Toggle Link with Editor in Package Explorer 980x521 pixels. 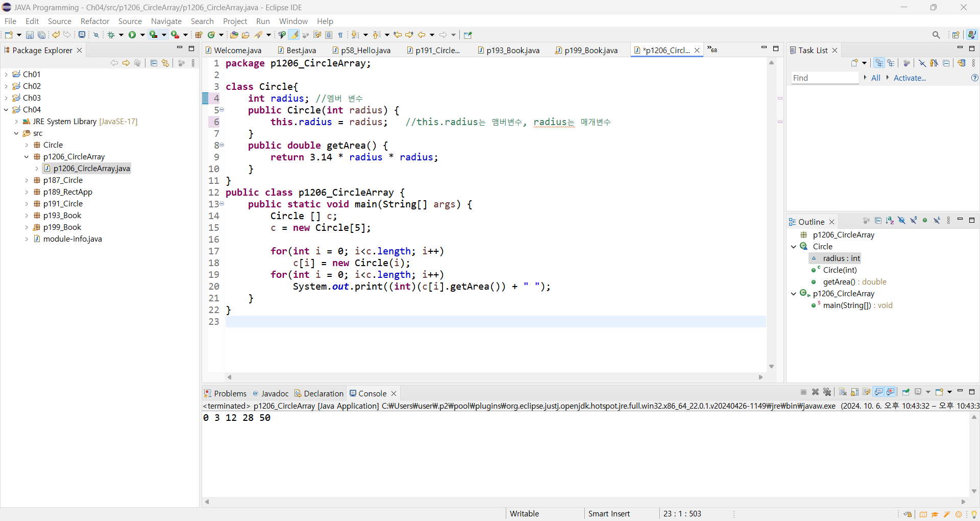(165, 63)
